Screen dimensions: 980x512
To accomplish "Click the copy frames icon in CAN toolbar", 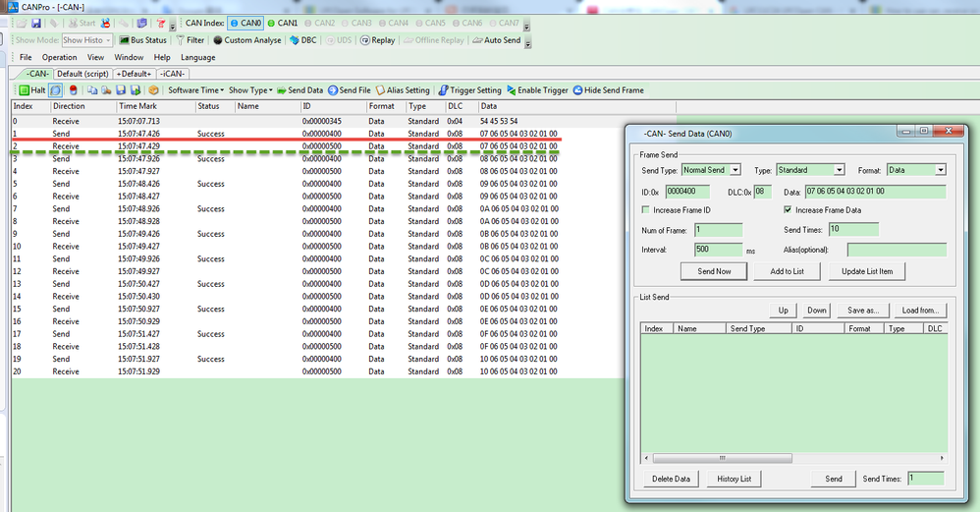I will 92,90.
